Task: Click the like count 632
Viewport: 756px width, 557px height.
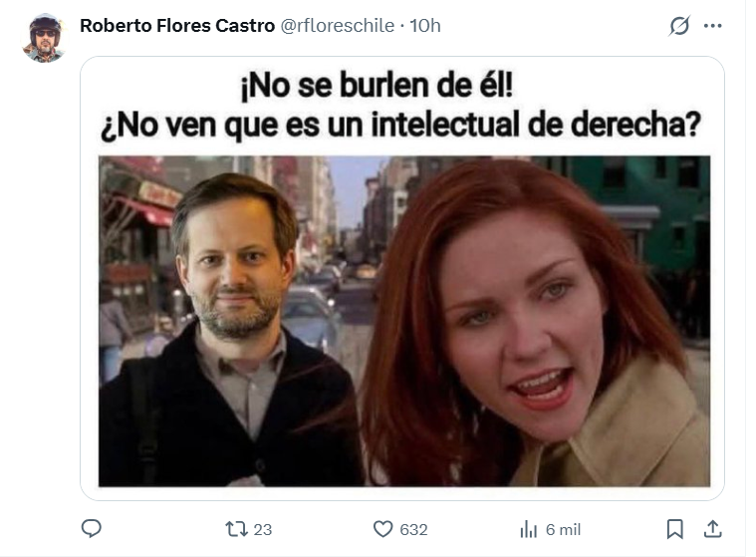Action: (413, 529)
